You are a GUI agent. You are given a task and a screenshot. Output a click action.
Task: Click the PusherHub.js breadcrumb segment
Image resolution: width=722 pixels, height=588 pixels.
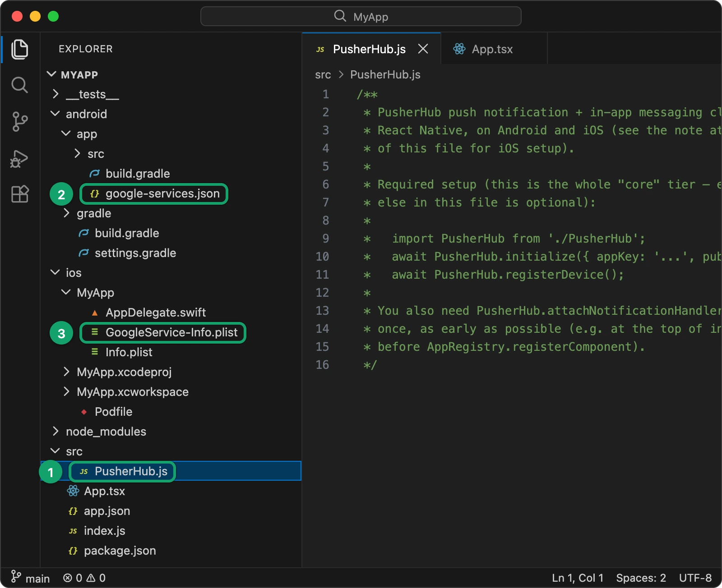coord(385,74)
